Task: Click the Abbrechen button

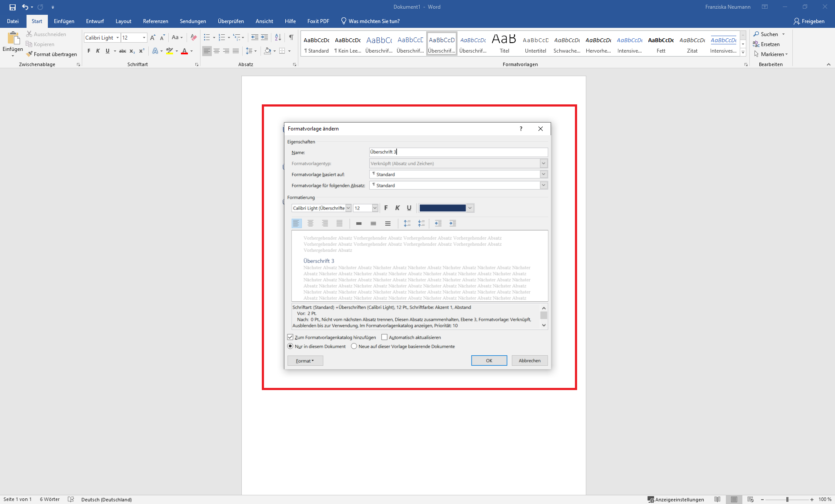Action: click(529, 360)
